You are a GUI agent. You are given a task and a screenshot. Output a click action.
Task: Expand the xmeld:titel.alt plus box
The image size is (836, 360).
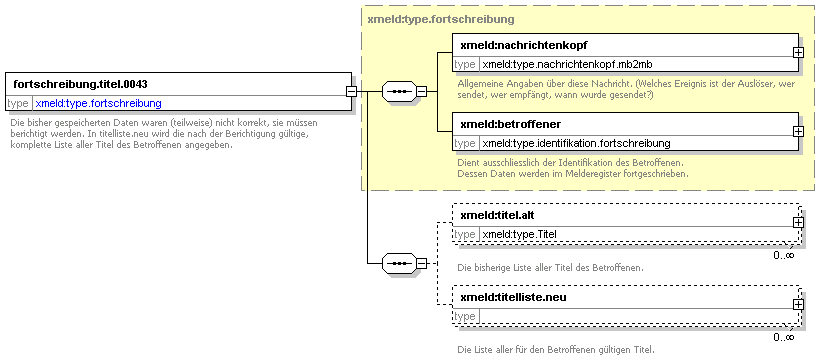[x=798, y=223]
